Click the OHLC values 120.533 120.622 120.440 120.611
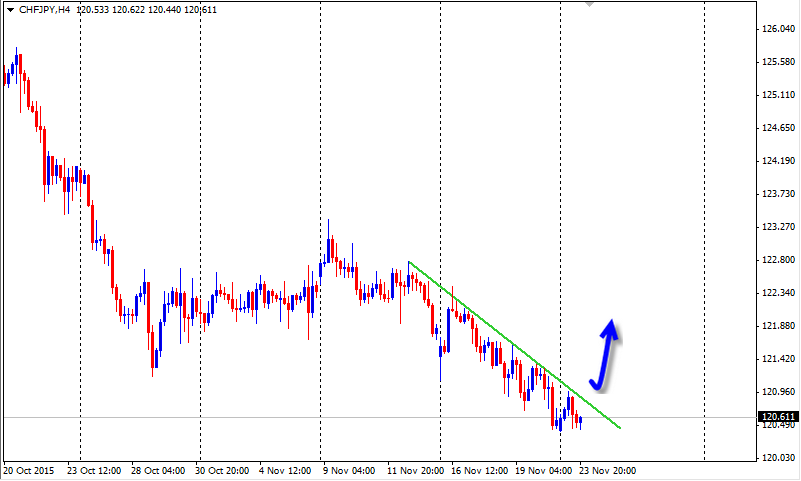Viewport: 801px width, 481px height. tap(147, 10)
